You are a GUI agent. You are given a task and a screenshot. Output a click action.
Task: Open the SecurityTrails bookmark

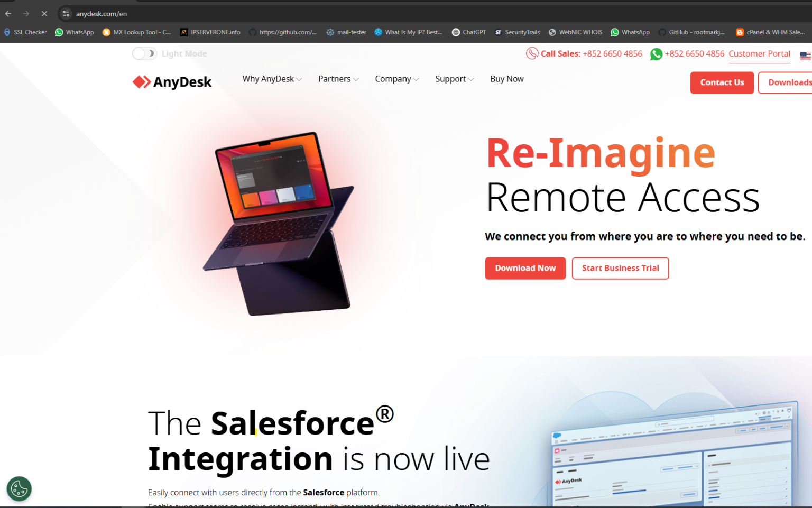tap(517, 32)
